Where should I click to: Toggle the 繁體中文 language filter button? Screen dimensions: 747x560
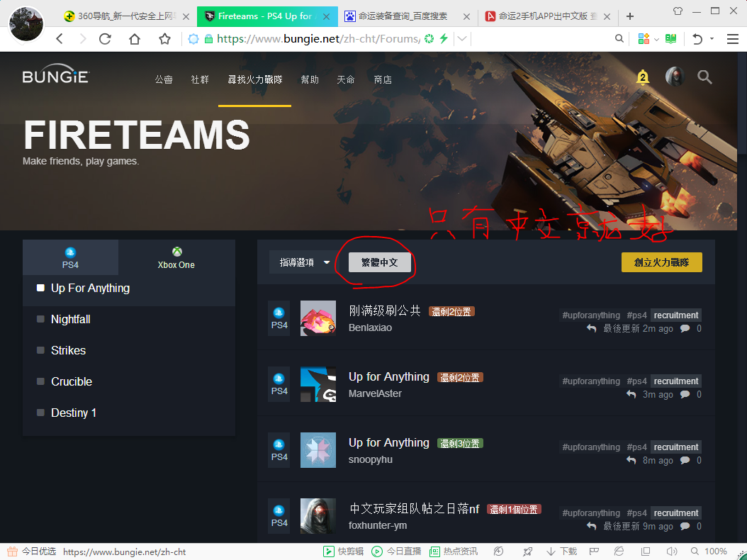pyautogui.click(x=380, y=262)
